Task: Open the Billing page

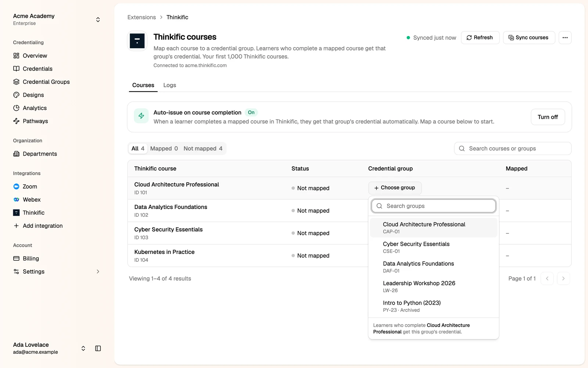Action: [x=26, y=259]
